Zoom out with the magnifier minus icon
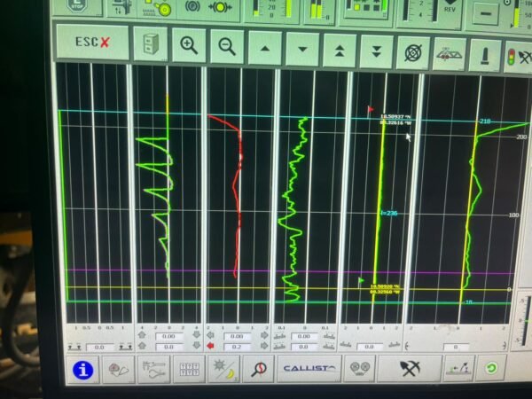Viewport: 532px width, 399px height. coord(227,46)
